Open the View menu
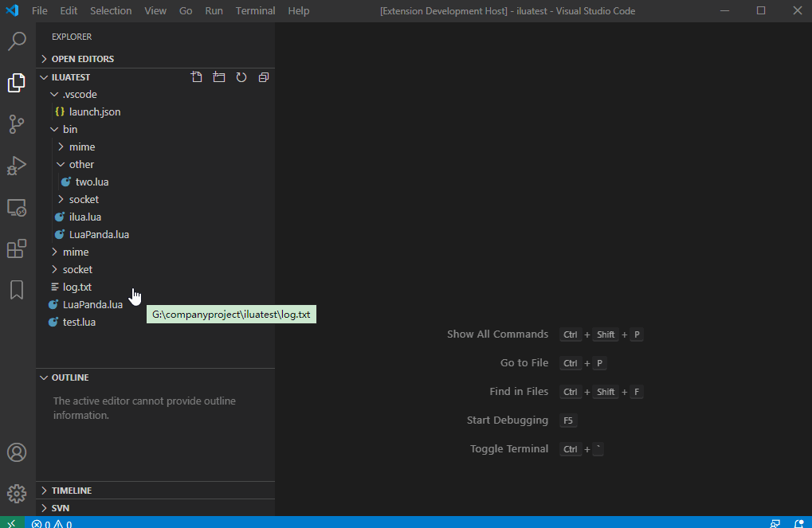Image resolution: width=812 pixels, height=528 pixels. [155, 11]
